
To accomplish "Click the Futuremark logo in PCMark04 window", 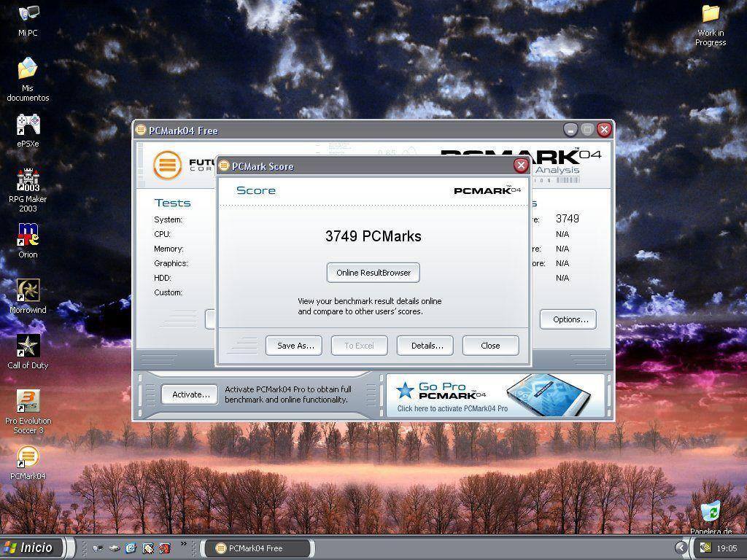I will [x=168, y=166].
